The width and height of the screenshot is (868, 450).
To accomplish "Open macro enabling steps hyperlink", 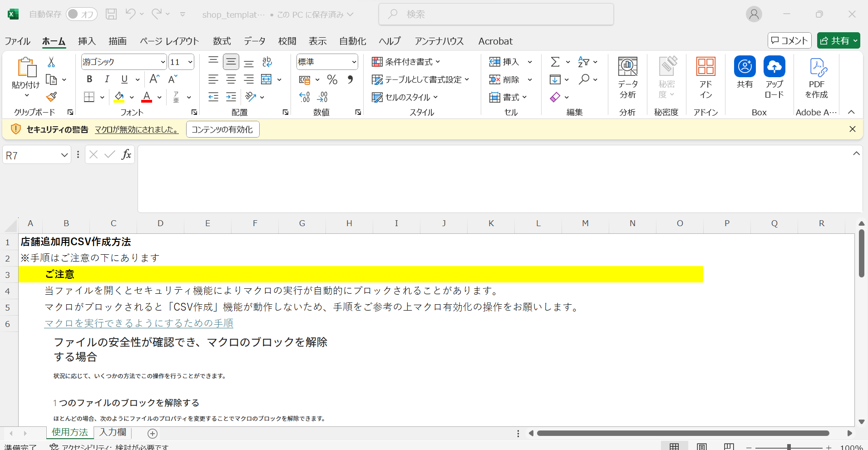I will click(x=139, y=323).
